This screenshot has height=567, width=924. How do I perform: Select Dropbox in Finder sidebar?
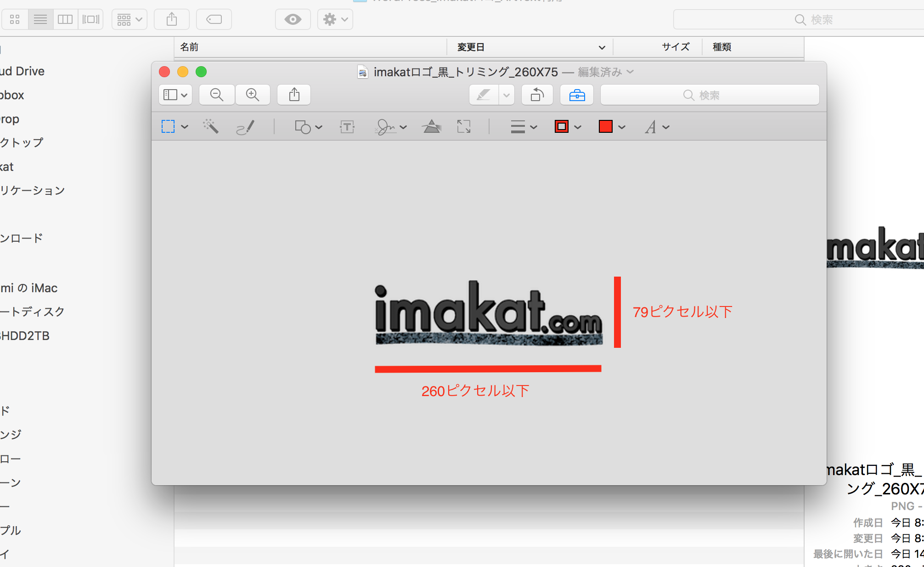click(12, 95)
